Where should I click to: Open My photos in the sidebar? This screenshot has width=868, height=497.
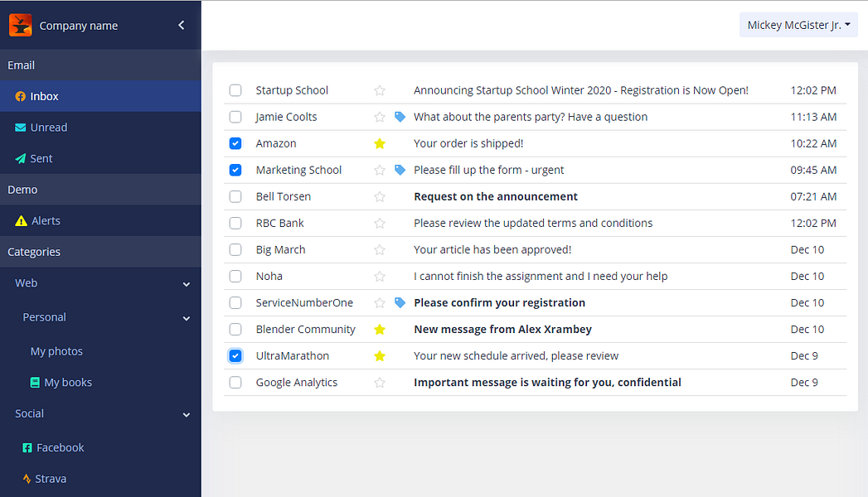(x=56, y=351)
